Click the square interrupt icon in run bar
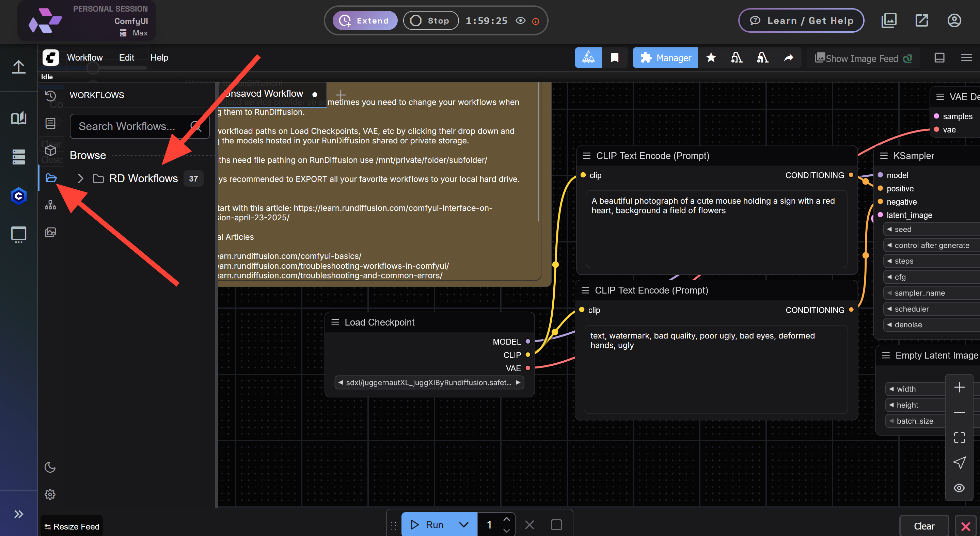Image resolution: width=980 pixels, height=536 pixels. [x=556, y=525]
